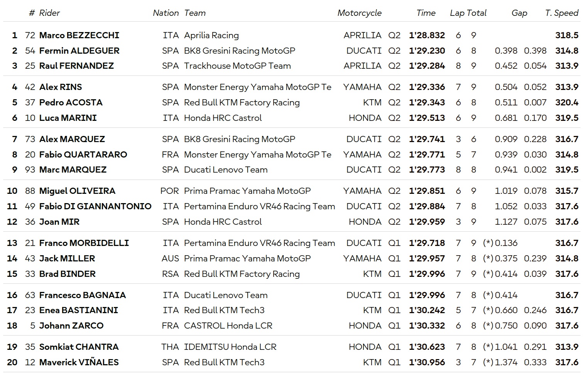Select the Team column header
588x373 pixels.
[x=195, y=13]
